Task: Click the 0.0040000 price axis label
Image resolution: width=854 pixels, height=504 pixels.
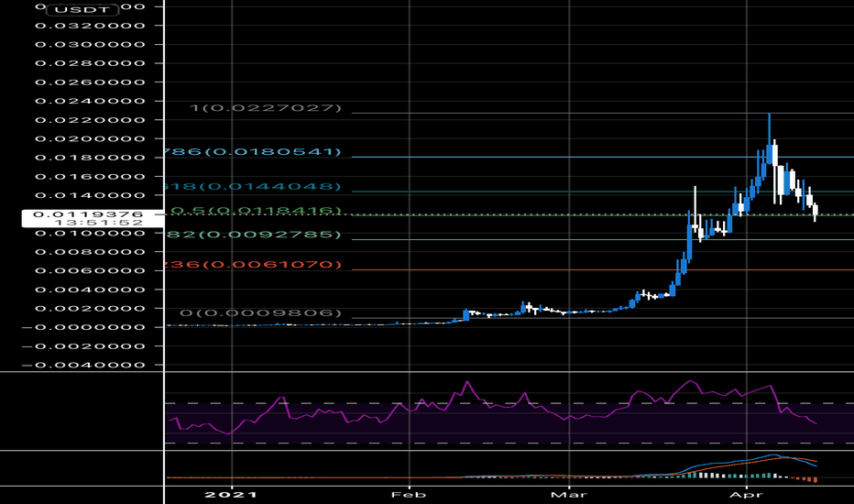Action: pyautogui.click(x=91, y=290)
